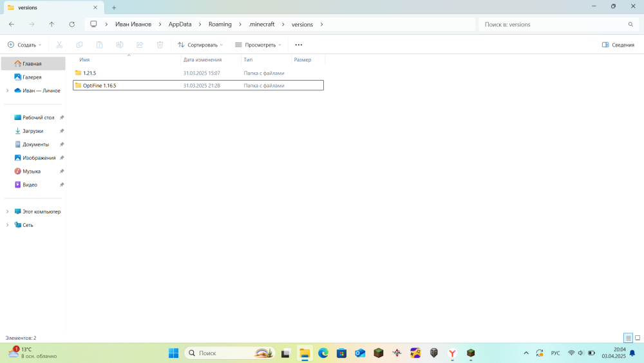Image resolution: width=644 pixels, height=363 pixels.
Task: Click the Cut scissors icon
Action: coord(59,44)
